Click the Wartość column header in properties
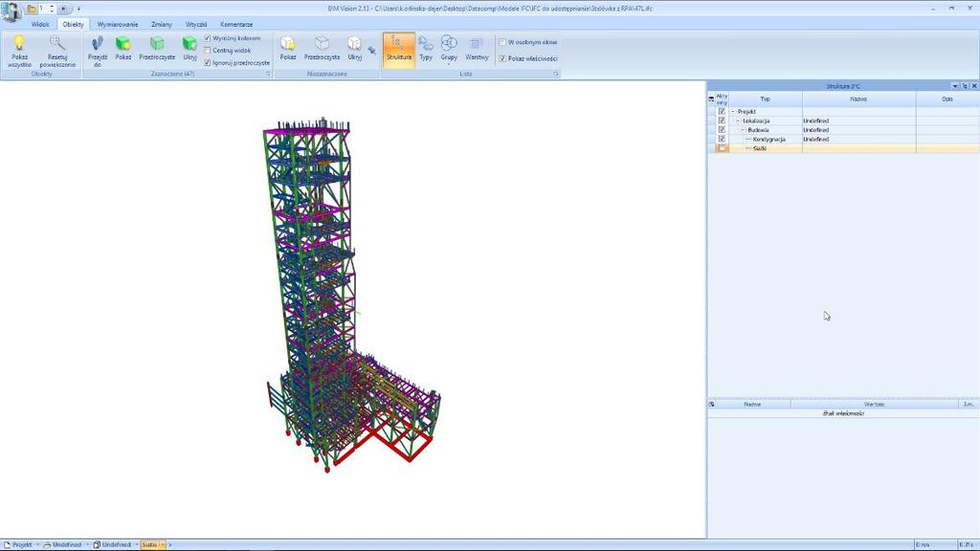The width and height of the screenshot is (980, 551). [x=874, y=405]
